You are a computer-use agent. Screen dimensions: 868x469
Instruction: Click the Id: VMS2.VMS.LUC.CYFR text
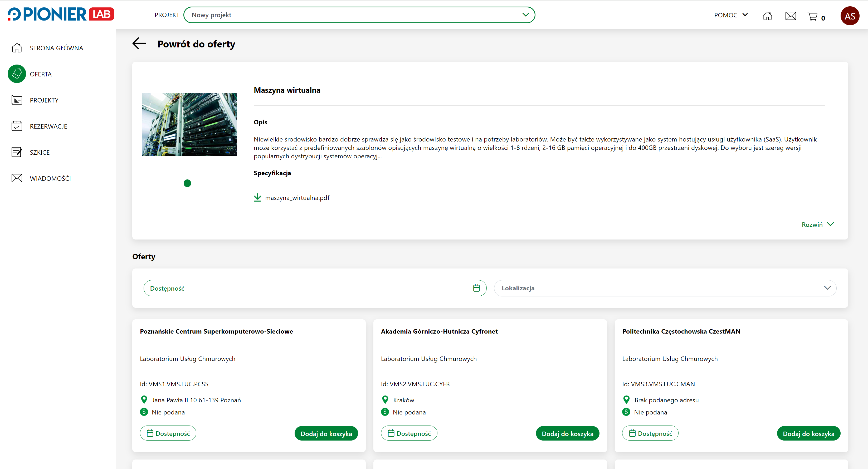pos(415,384)
